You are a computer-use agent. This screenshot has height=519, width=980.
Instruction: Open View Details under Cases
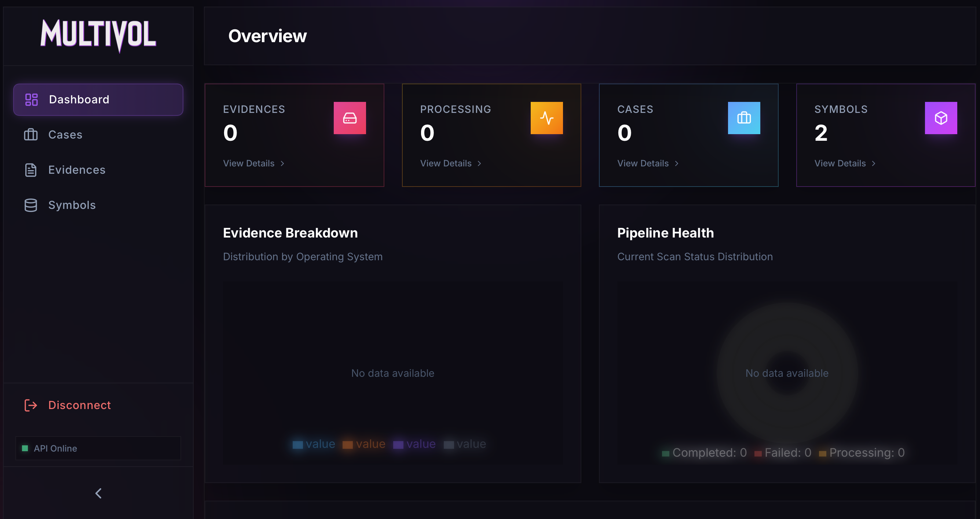tap(643, 163)
